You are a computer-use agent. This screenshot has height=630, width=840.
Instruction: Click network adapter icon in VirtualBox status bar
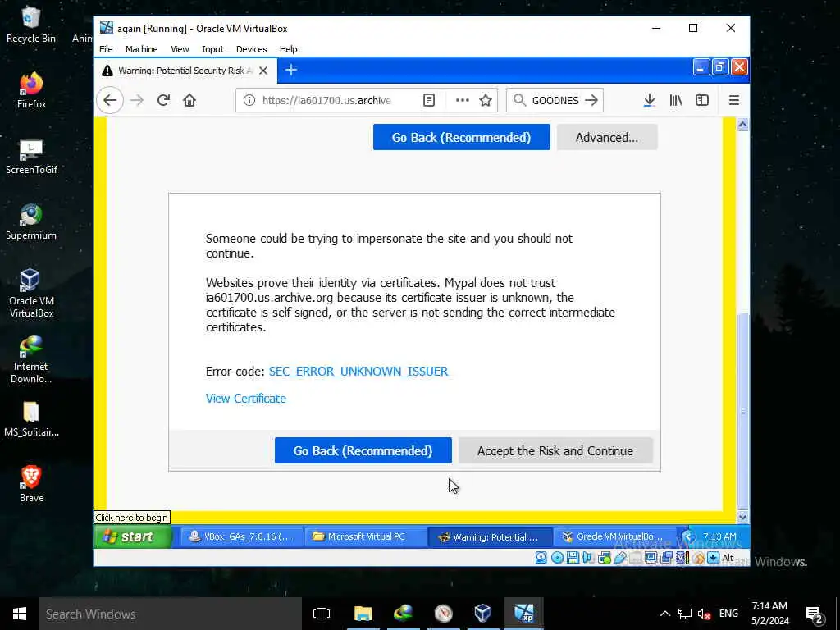pos(605,558)
